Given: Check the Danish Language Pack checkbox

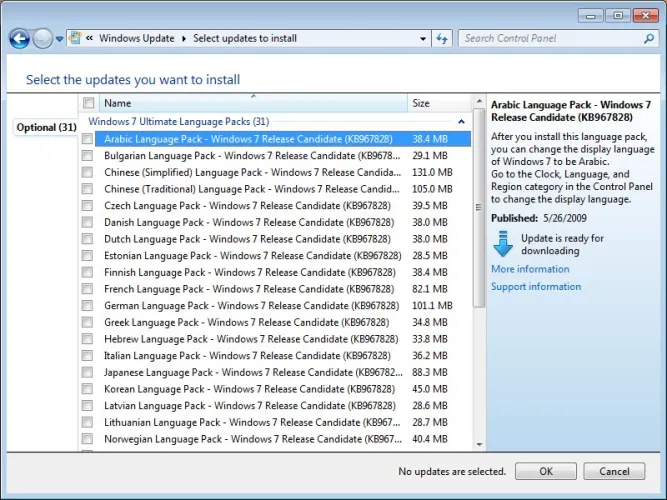Looking at the screenshot, I should 87,222.
